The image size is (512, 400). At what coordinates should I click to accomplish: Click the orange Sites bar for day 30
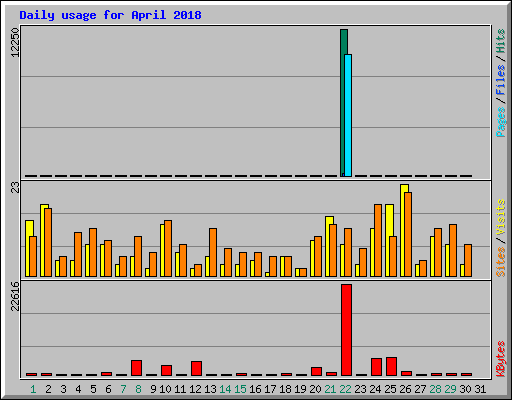pyautogui.click(x=468, y=260)
